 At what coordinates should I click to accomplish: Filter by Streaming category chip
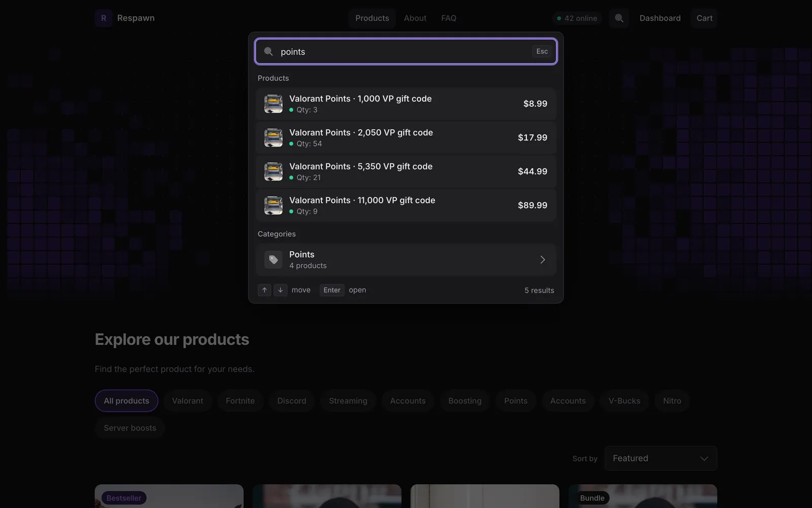click(x=348, y=401)
